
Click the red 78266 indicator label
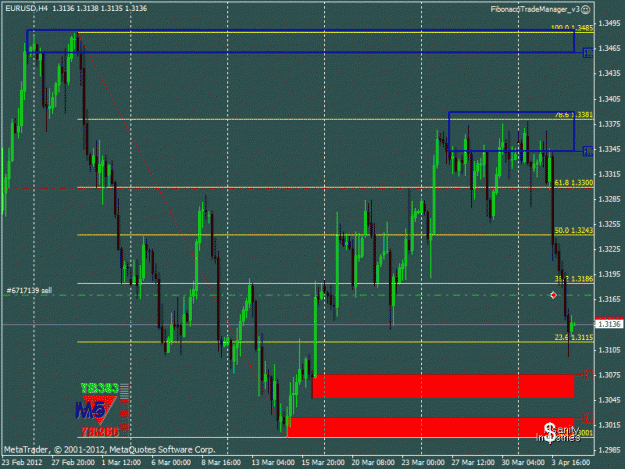100,431
